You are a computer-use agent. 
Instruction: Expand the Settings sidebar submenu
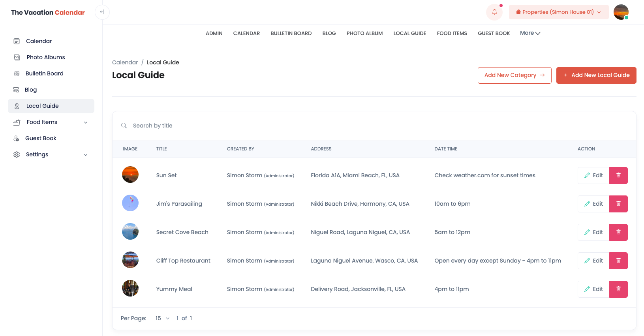point(86,155)
